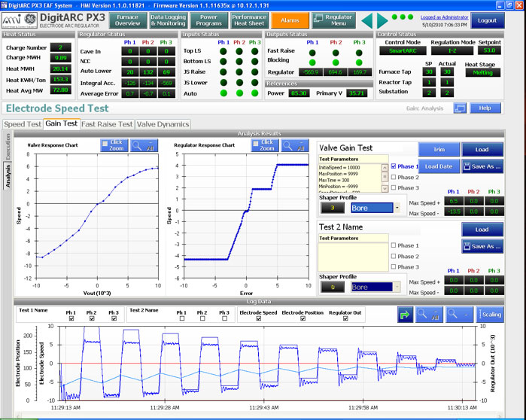
Task: Open Scaling options for log chart
Action: tap(490, 315)
